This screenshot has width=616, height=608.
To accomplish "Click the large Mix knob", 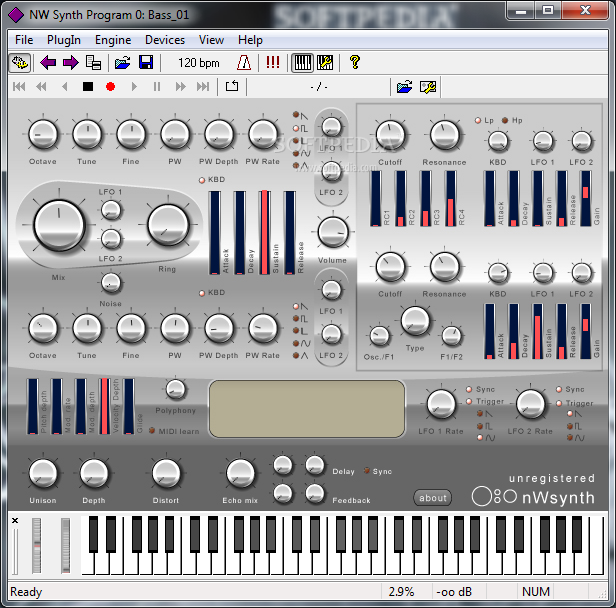I will (59, 225).
